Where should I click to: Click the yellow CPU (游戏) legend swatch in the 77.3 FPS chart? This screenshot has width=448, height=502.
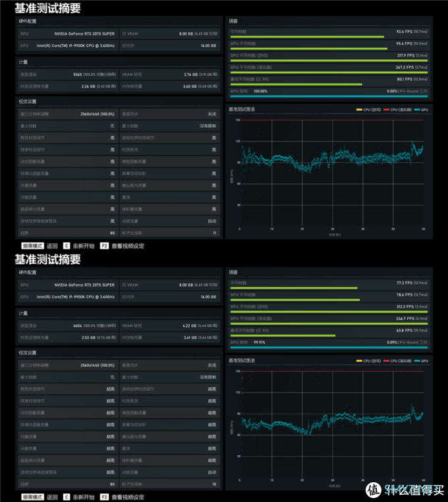pos(359,361)
